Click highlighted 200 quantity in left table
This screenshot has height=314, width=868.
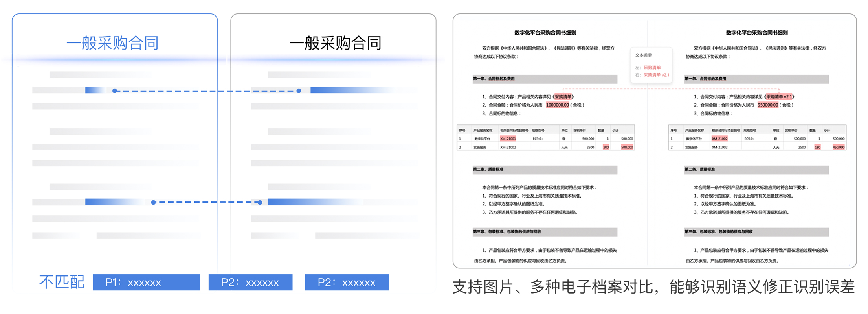[x=606, y=147]
